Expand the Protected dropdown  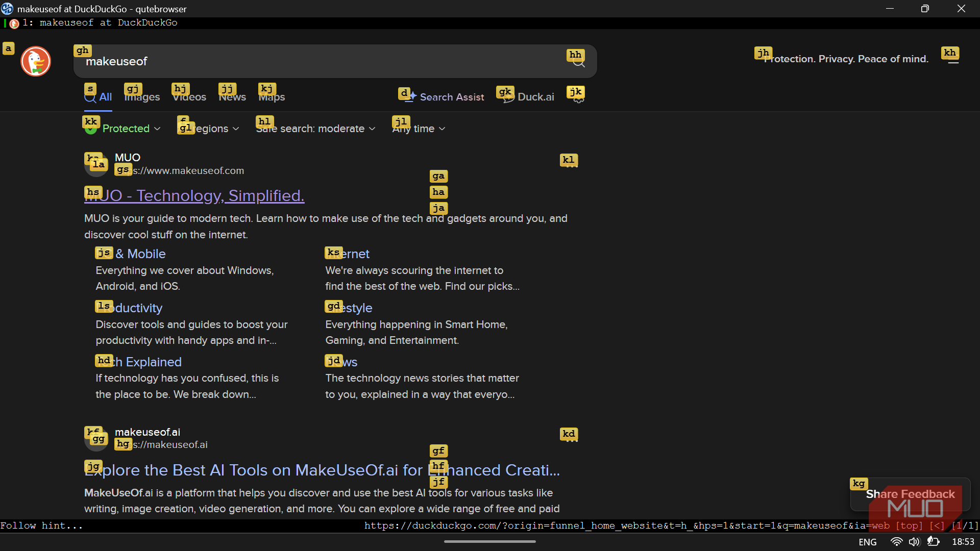coord(122,129)
